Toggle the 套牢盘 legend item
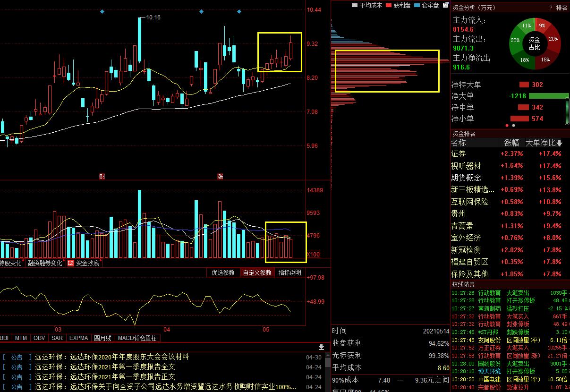Screen dimensions: 570x392 click(x=426, y=5)
